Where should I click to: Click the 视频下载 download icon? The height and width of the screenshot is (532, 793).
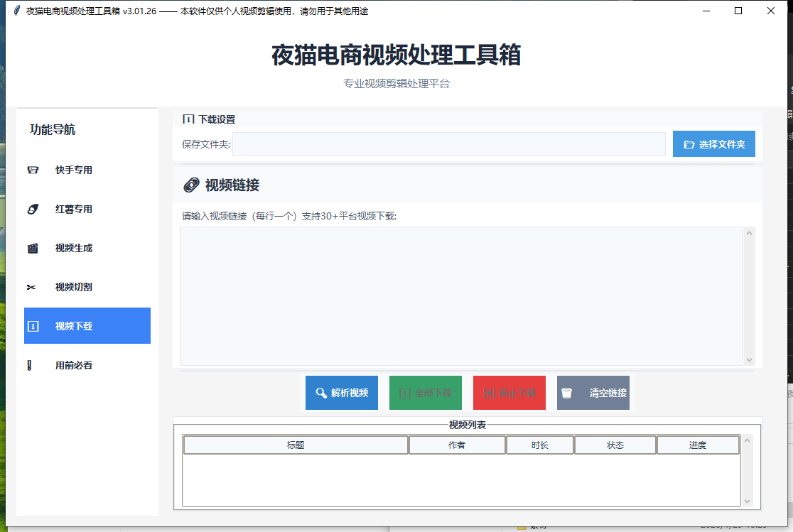32,325
